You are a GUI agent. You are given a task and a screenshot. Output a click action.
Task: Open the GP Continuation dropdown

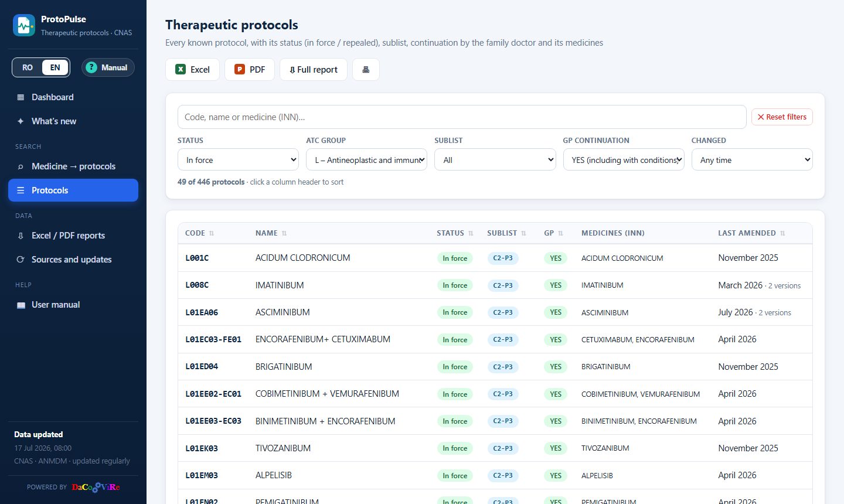click(624, 159)
